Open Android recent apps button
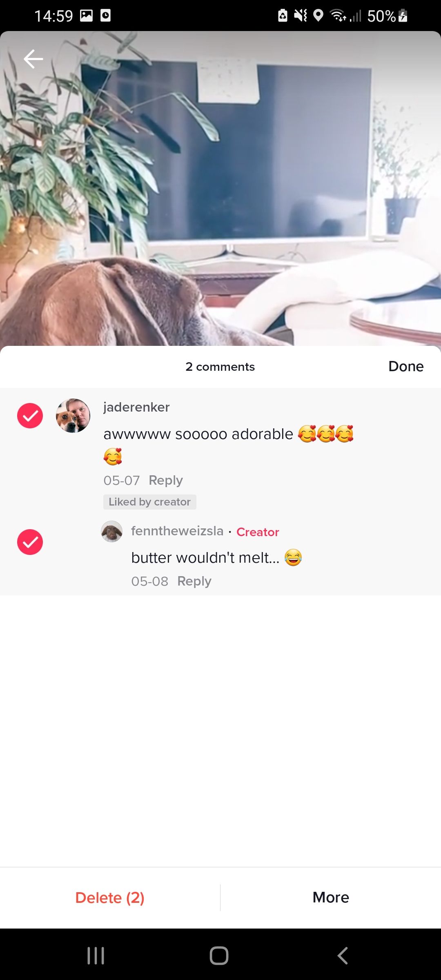The height and width of the screenshot is (980, 441). (96, 955)
